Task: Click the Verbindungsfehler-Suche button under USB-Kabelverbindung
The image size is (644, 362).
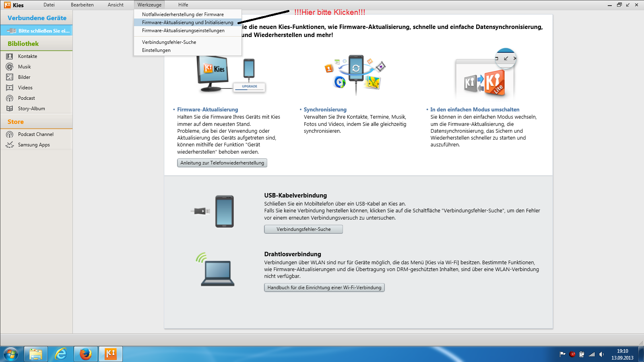Action: (x=303, y=229)
